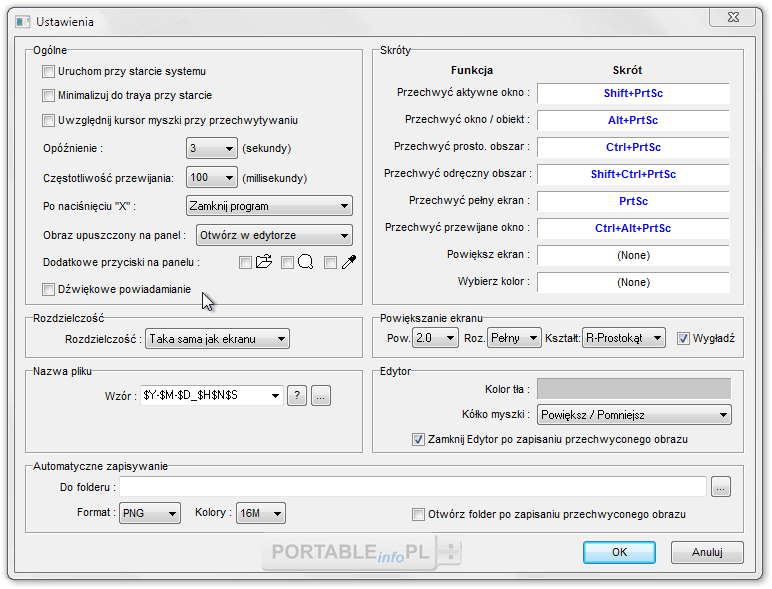Click the Anuluj button

coord(707,552)
